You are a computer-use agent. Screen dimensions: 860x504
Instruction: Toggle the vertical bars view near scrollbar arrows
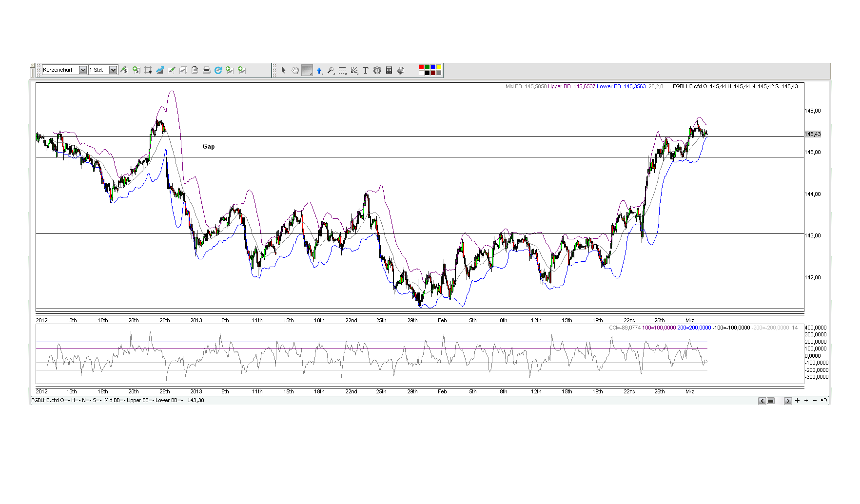click(x=771, y=401)
